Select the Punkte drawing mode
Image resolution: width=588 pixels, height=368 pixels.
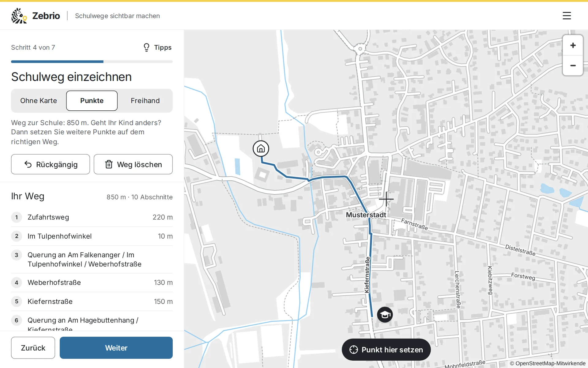click(x=92, y=101)
